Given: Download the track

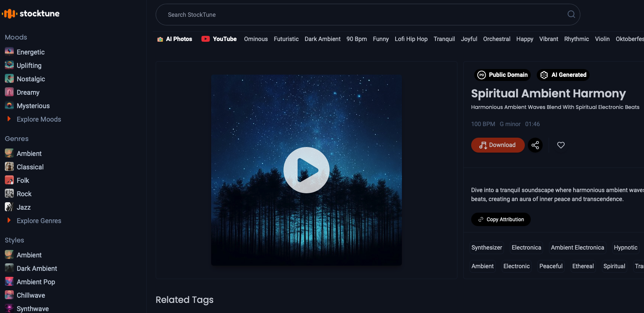Looking at the screenshot, I should (498, 145).
